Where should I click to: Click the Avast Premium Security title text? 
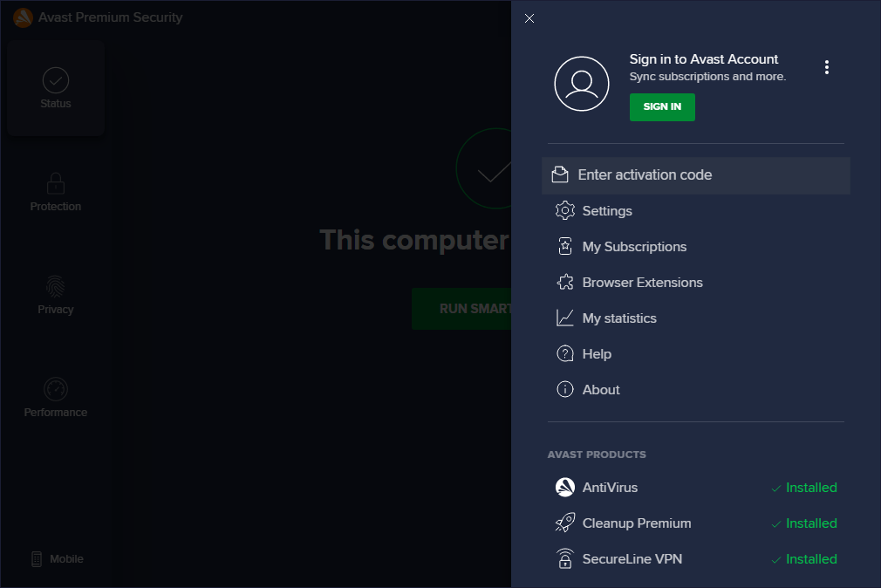pyautogui.click(x=110, y=17)
